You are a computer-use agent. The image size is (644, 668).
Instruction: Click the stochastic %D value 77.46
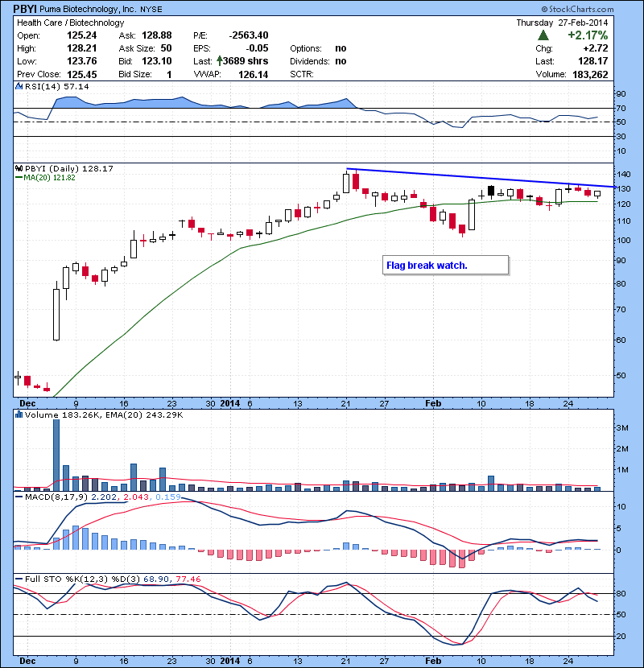[188, 579]
